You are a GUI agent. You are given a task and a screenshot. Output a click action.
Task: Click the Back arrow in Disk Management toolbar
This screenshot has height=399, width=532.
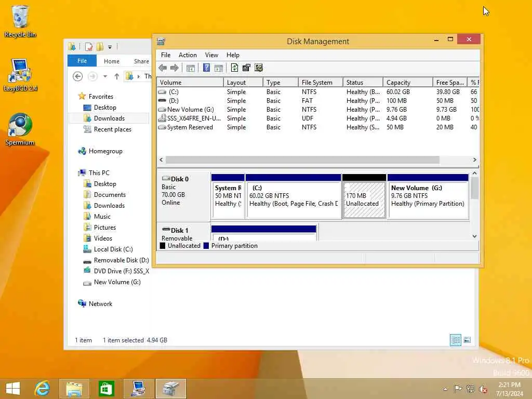coord(163,68)
